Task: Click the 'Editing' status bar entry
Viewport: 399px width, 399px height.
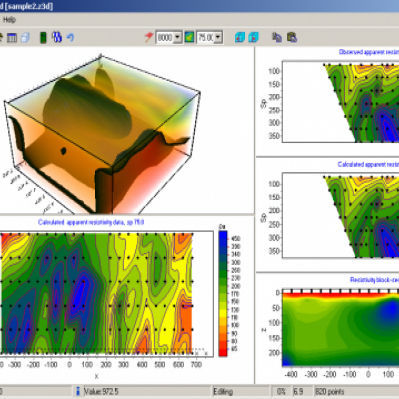Action: pos(223,391)
